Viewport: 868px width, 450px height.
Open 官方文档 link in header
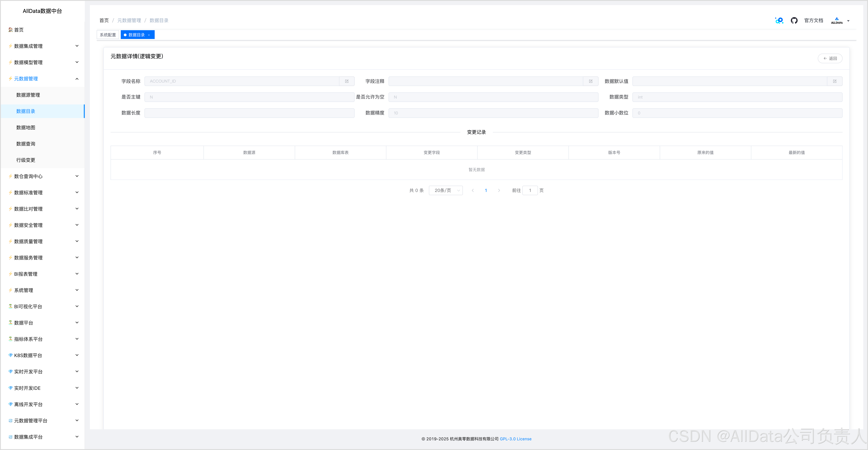(813, 21)
